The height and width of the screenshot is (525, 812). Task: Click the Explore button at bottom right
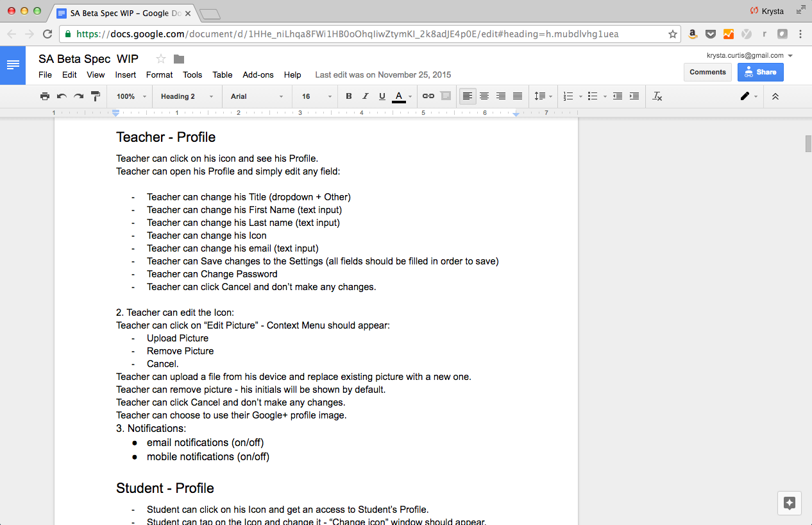tap(790, 503)
